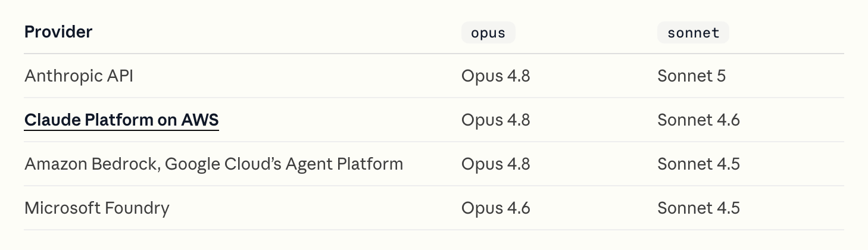Select the Opus 4.6 cell
The image size is (868, 250).
[495, 208]
